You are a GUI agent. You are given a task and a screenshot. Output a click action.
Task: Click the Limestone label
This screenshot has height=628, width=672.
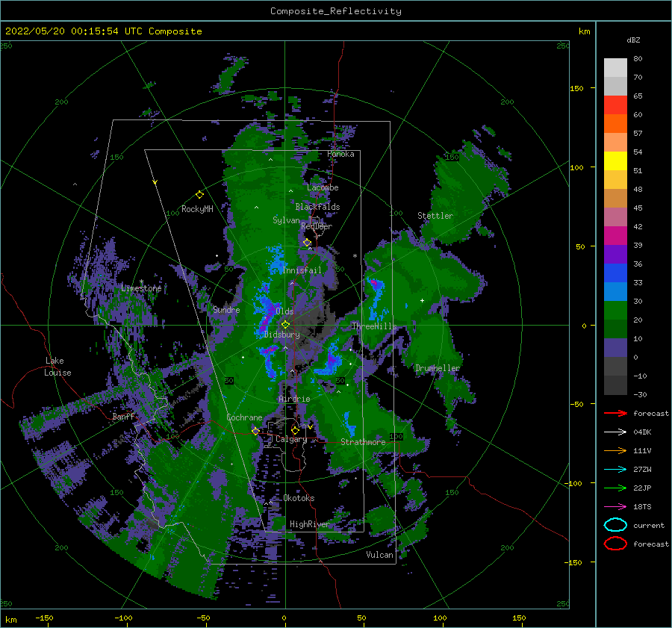click(141, 288)
